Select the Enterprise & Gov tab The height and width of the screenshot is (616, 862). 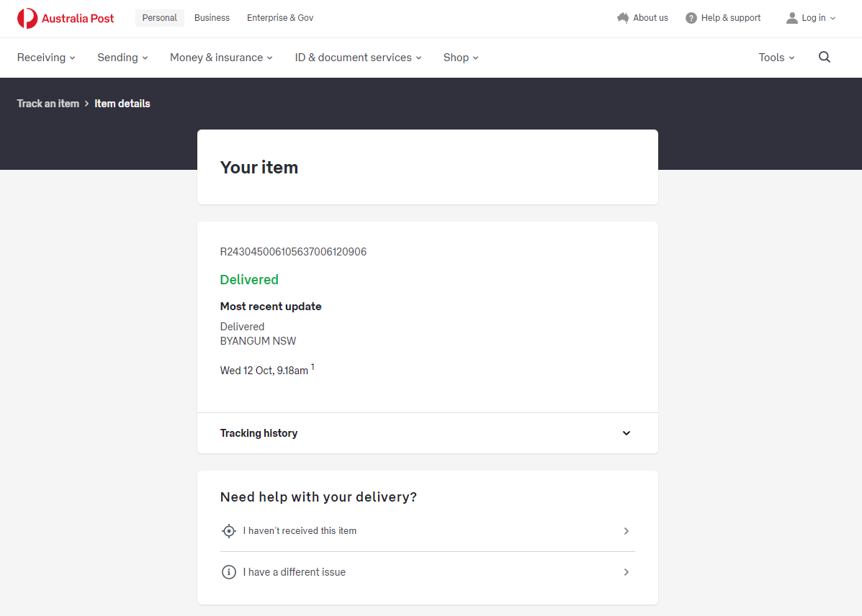coord(280,18)
